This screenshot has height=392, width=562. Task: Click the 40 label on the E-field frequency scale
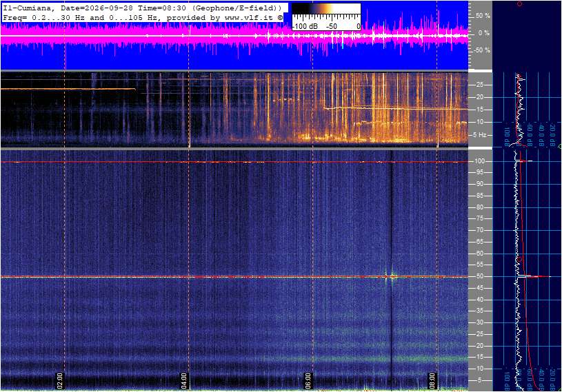tap(479, 300)
